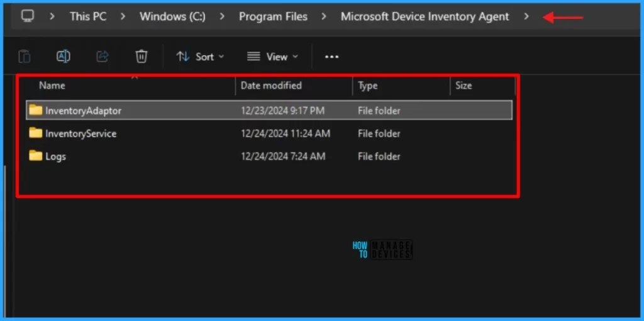
Task: Click date 12/23/2024 9:17 PM
Action: pos(282,111)
